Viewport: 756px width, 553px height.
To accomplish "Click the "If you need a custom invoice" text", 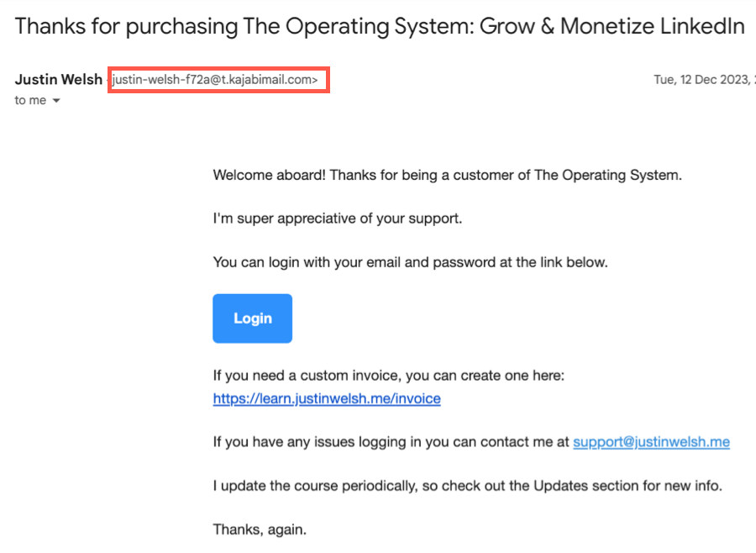I will [x=389, y=376].
